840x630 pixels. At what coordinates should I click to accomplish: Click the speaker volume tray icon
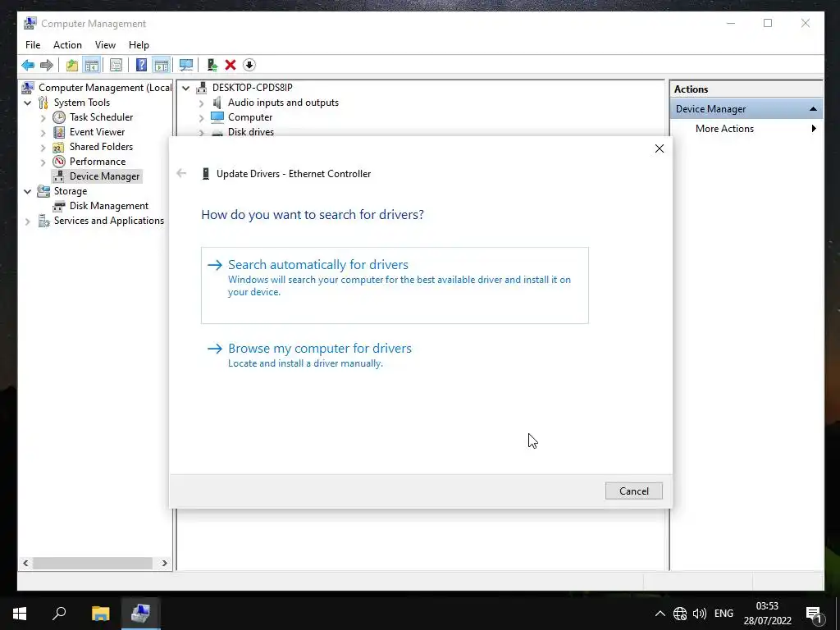click(x=700, y=614)
